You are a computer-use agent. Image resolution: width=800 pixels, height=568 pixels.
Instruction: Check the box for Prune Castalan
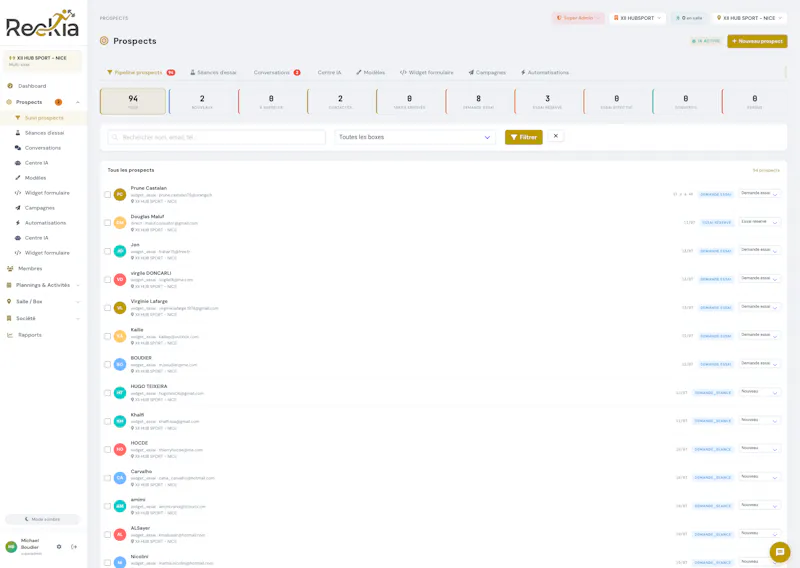click(107, 194)
